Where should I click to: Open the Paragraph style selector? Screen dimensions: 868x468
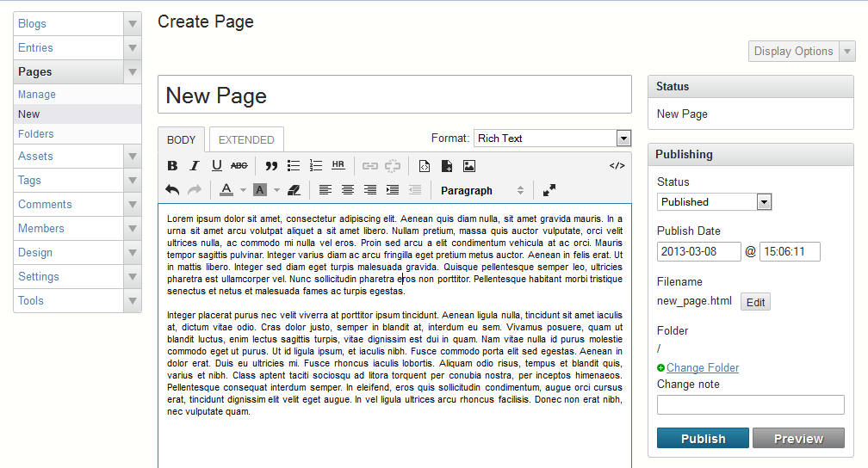(480, 190)
